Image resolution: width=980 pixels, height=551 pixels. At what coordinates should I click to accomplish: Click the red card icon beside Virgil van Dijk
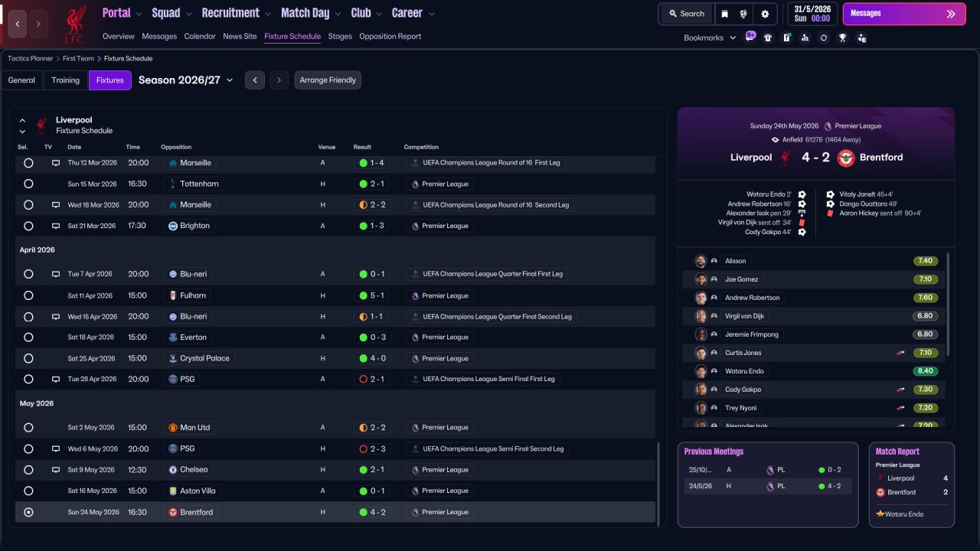[x=802, y=223]
